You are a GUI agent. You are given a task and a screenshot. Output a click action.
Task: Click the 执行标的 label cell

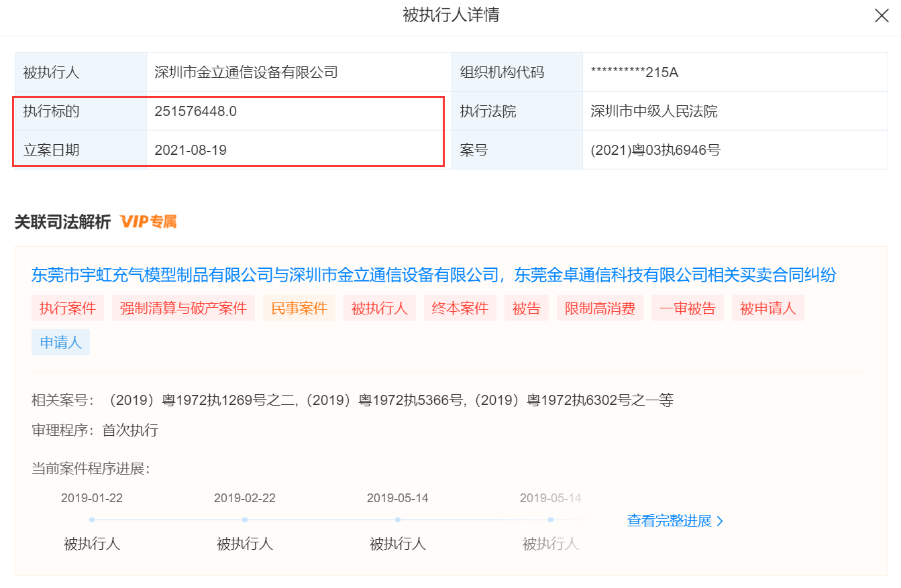click(81, 111)
